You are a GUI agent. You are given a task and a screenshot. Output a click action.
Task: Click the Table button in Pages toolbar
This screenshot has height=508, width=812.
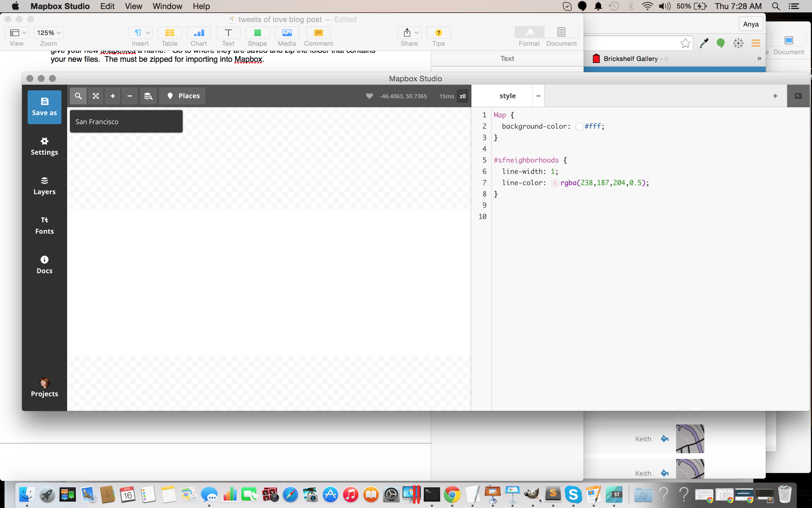click(x=170, y=33)
